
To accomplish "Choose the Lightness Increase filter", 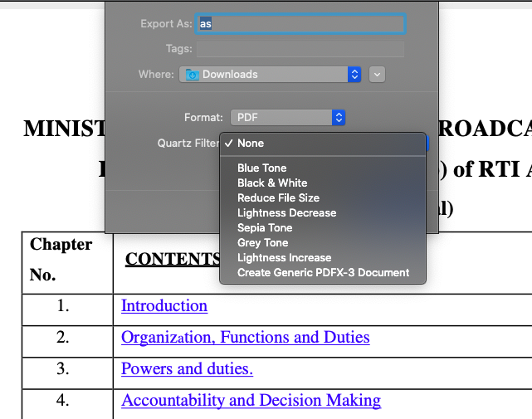I will coord(323,257).
